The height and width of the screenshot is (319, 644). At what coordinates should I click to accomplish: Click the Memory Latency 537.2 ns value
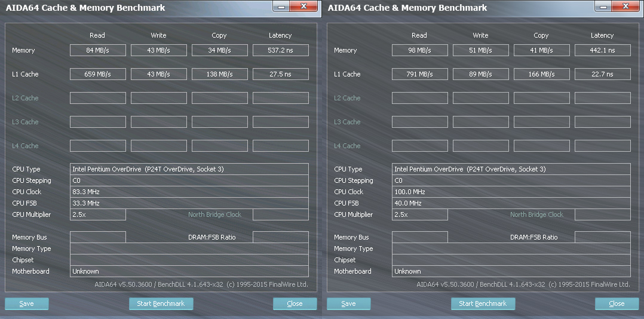pos(280,50)
